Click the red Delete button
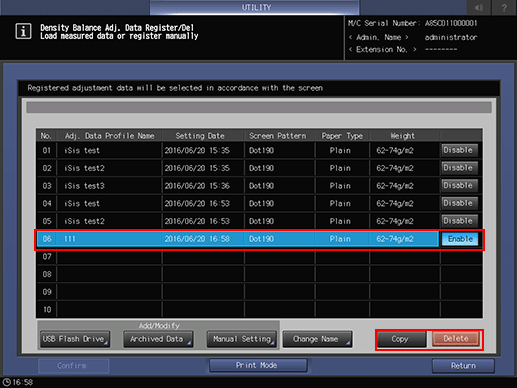517x388 pixels. click(x=456, y=339)
